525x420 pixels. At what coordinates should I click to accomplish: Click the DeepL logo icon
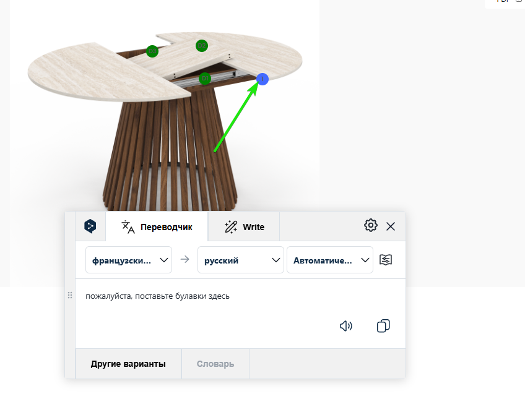[90, 226]
